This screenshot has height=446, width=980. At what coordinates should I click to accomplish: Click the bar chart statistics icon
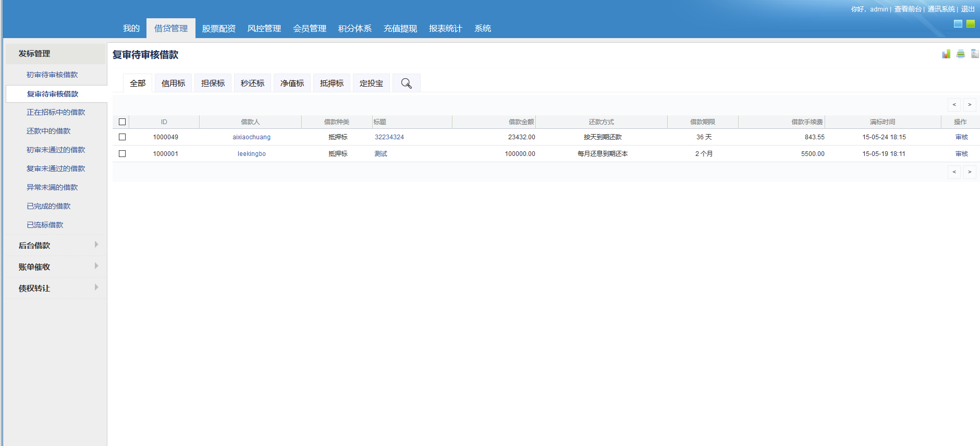point(946,54)
